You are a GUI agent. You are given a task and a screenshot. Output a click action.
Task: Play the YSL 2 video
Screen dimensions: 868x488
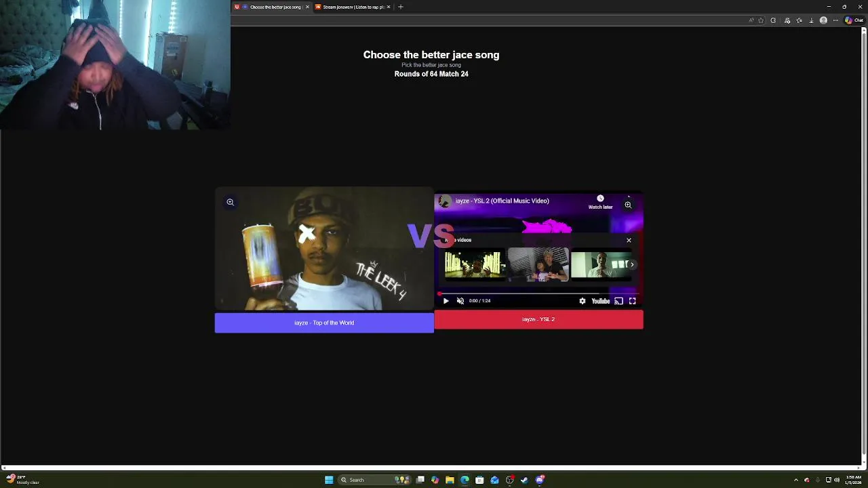446,301
